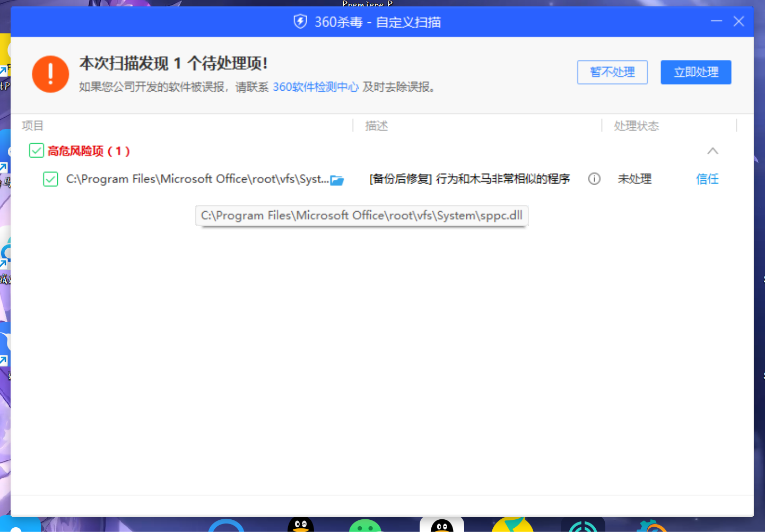Click the 360 shield logo in title bar
Image resolution: width=765 pixels, height=532 pixels.
tap(300, 22)
